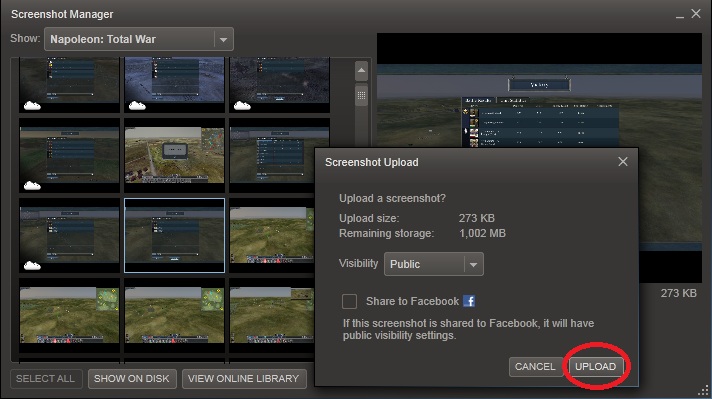Click cloud icon on second top-row thumbnail
This screenshot has width=712, height=399.
(137, 106)
